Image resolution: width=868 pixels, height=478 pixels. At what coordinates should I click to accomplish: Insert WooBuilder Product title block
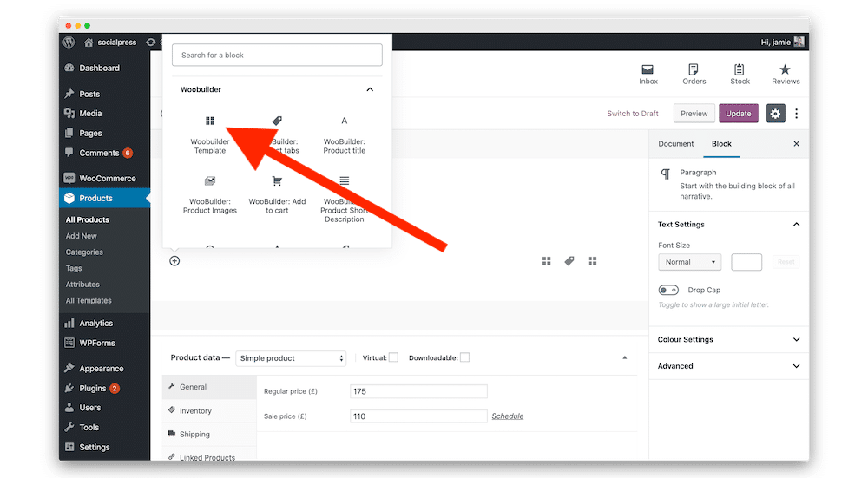(x=345, y=135)
